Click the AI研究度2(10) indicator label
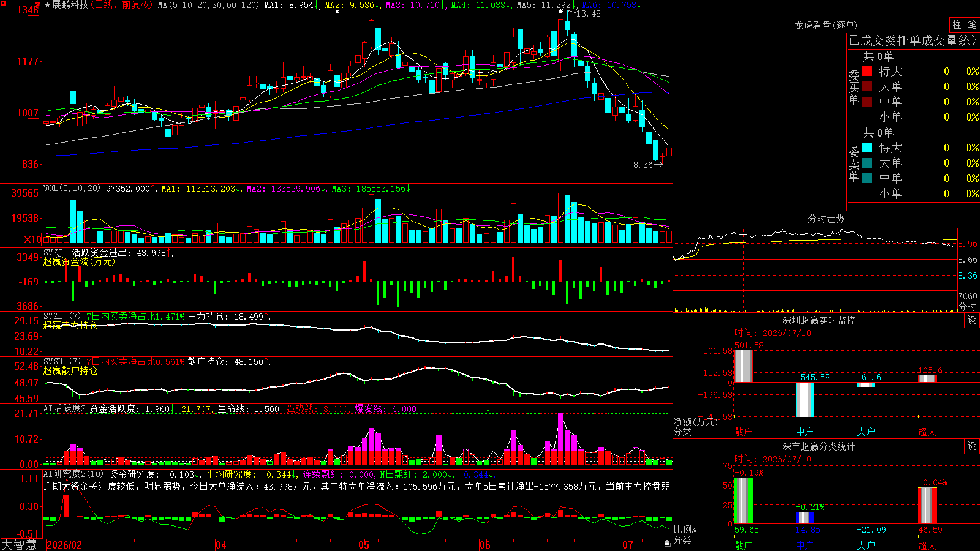This screenshot has height=551, width=980. click(73, 474)
